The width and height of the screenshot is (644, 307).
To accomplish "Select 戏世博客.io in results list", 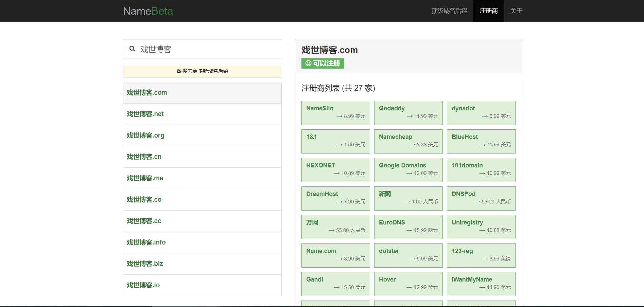I will click(x=203, y=285).
